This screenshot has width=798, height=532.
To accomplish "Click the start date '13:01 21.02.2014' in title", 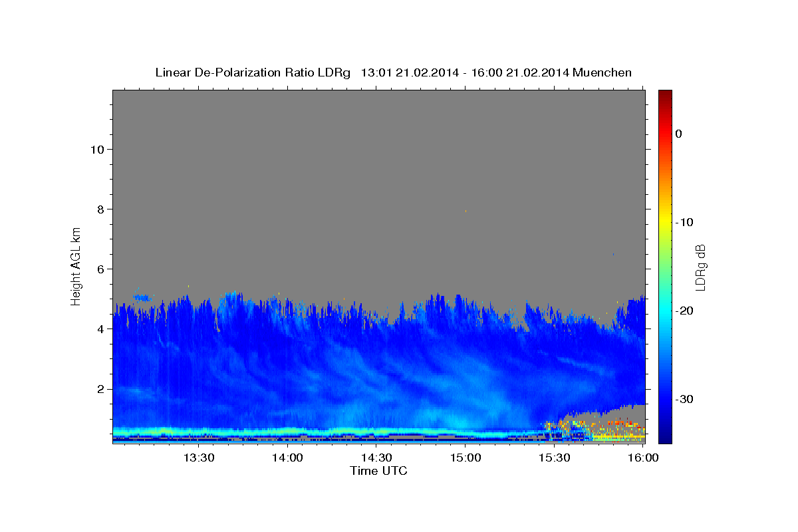I will click(409, 72).
